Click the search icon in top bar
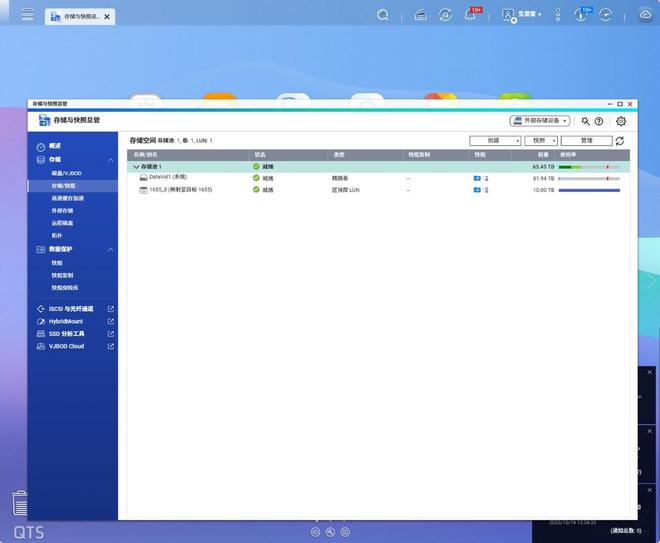660x543 pixels. click(383, 15)
